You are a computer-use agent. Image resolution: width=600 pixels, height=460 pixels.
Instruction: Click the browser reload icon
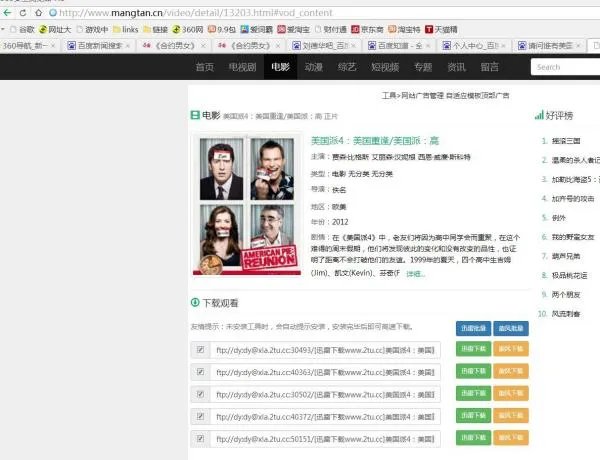[23, 13]
